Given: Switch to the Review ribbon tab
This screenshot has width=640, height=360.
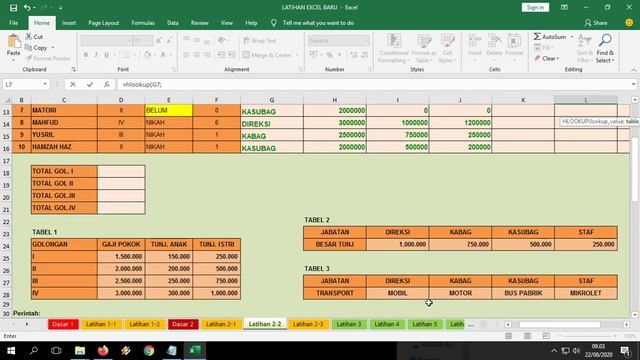Looking at the screenshot, I should pyautogui.click(x=200, y=23).
